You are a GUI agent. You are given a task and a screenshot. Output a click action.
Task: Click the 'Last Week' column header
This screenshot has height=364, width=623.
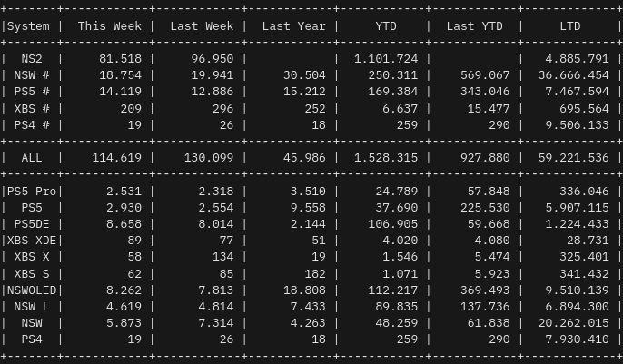pos(202,26)
